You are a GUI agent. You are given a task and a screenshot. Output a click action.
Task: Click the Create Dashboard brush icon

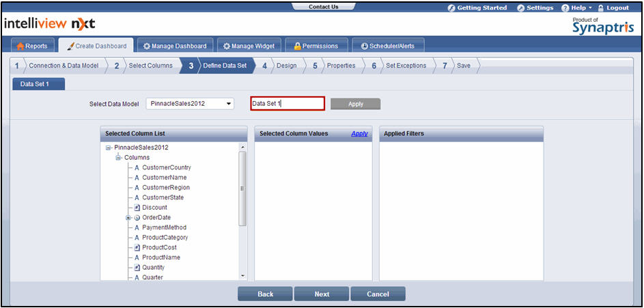70,46
